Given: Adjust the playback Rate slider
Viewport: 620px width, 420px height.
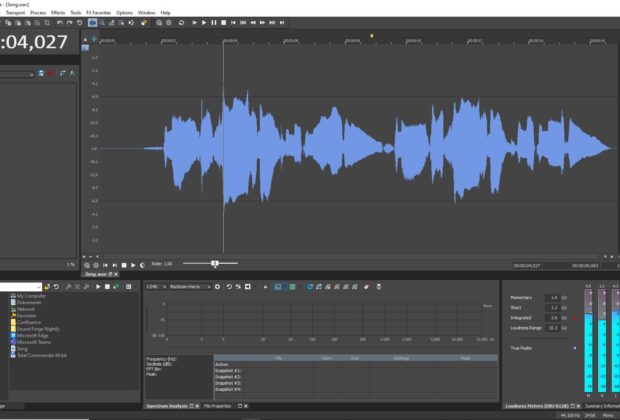Looking at the screenshot, I should [214, 264].
